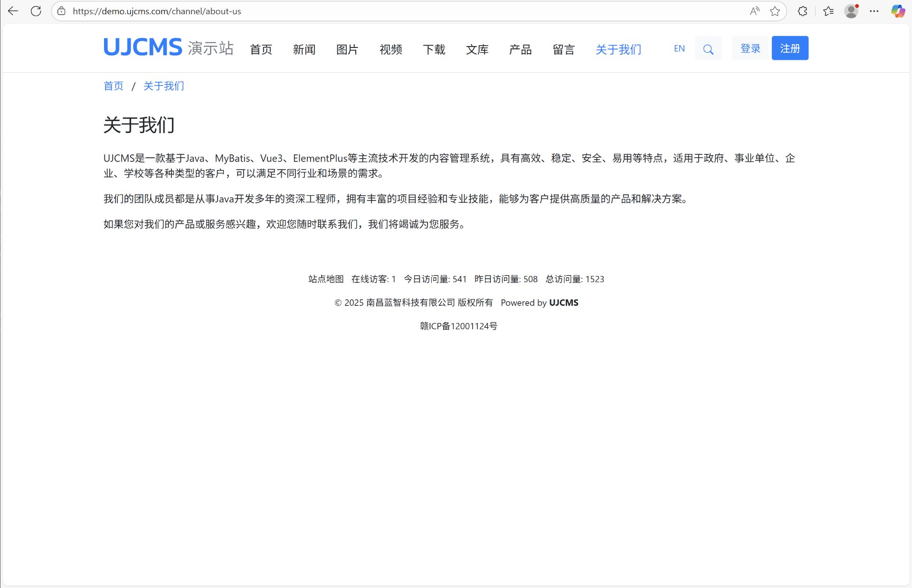Reload the page with refresh icon

click(x=36, y=11)
